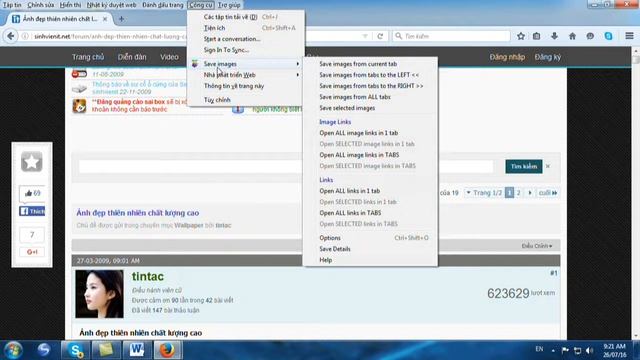Go to Firefox home icon
Viewport: 640px width, 360px height.
572,36
